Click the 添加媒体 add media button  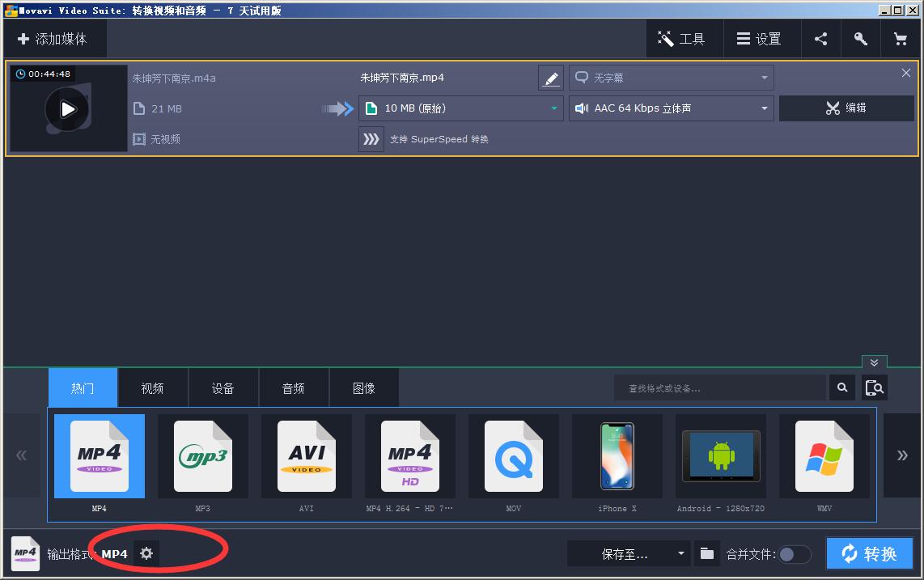(x=53, y=39)
